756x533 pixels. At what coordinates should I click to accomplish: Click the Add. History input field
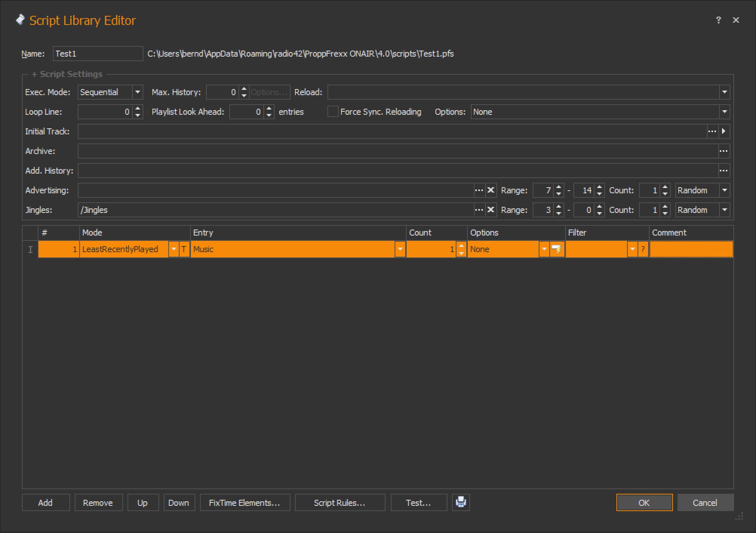coord(398,171)
